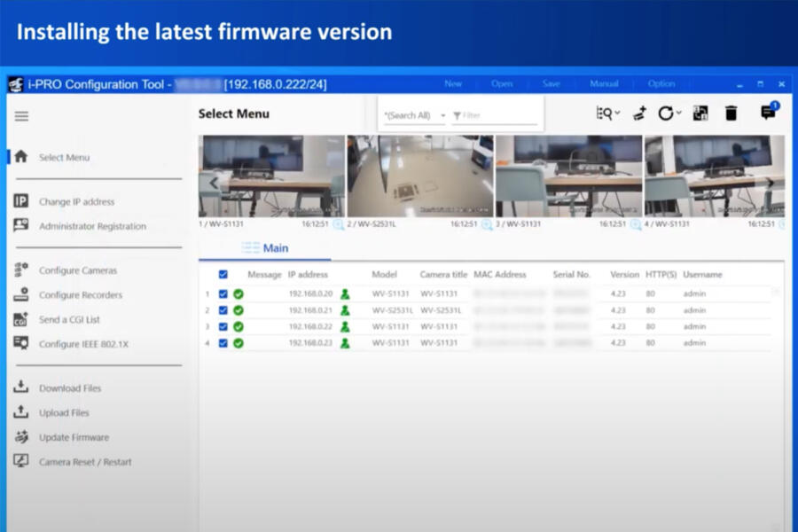Uncheck the checkbox for row 192.168.0.23
798x532 pixels.
click(223, 343)
